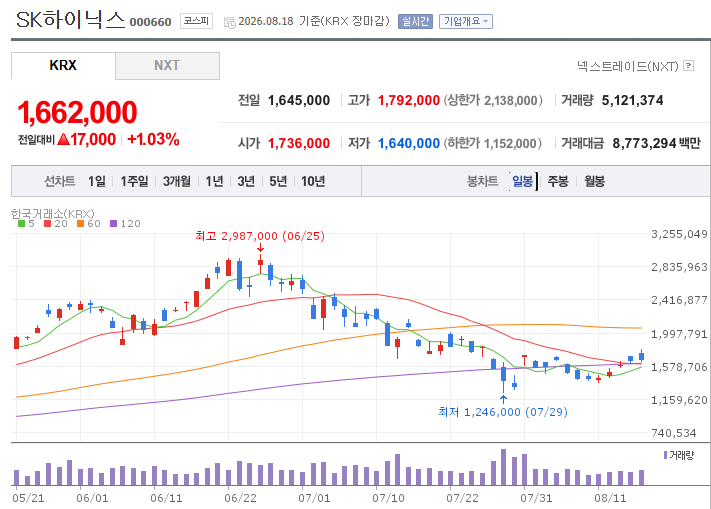The height and width of the screenshot is (509, 711).
Task: Select the 5년 line chart period
Action: click(278, 181)
